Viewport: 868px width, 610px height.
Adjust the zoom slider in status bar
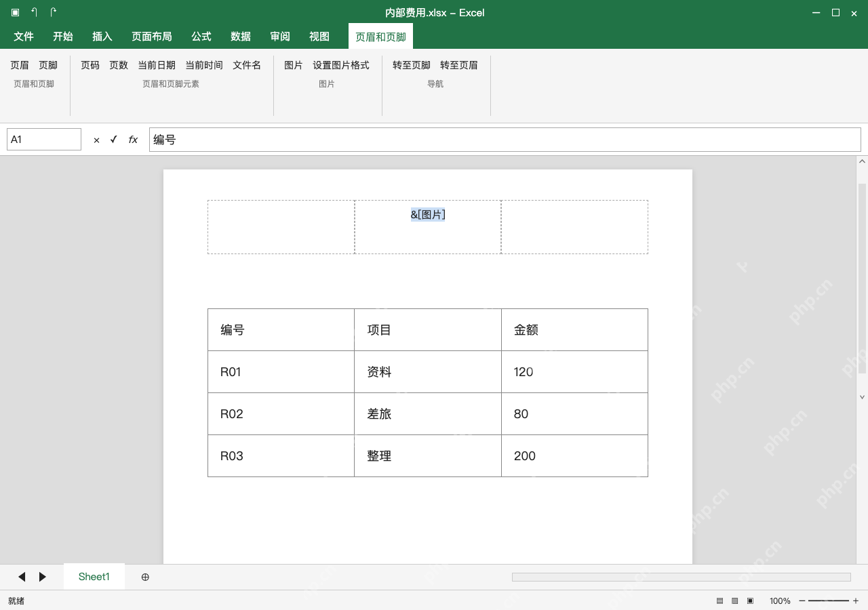pos(829,601)
